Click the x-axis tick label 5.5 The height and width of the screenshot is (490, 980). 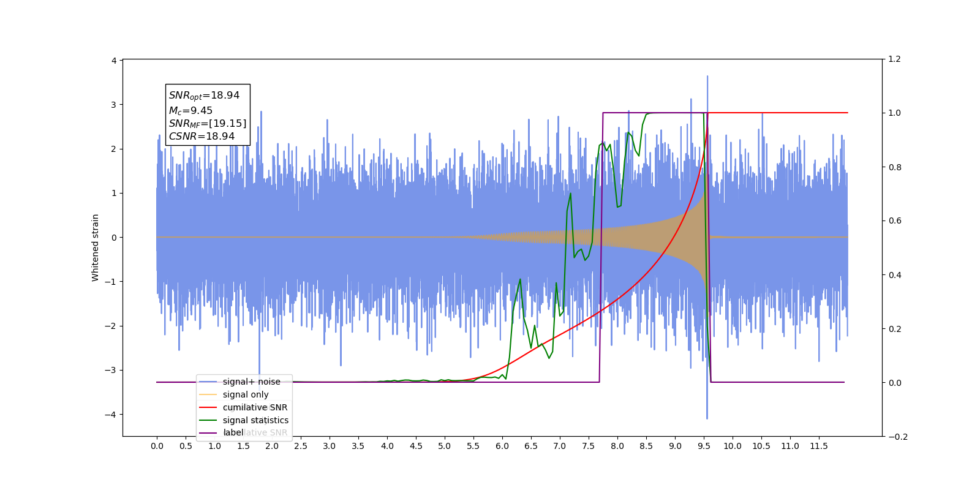tap(473, 446)
